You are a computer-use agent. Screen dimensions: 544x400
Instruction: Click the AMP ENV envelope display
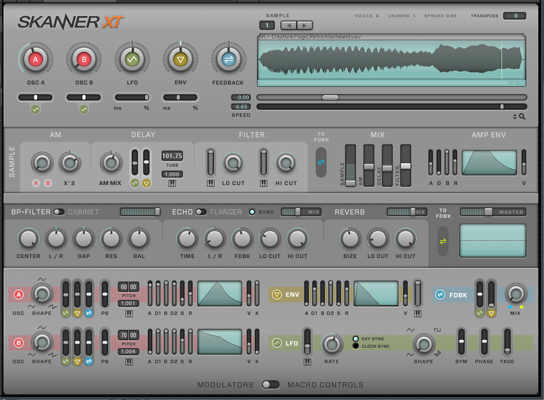click(x=489, y=162)
